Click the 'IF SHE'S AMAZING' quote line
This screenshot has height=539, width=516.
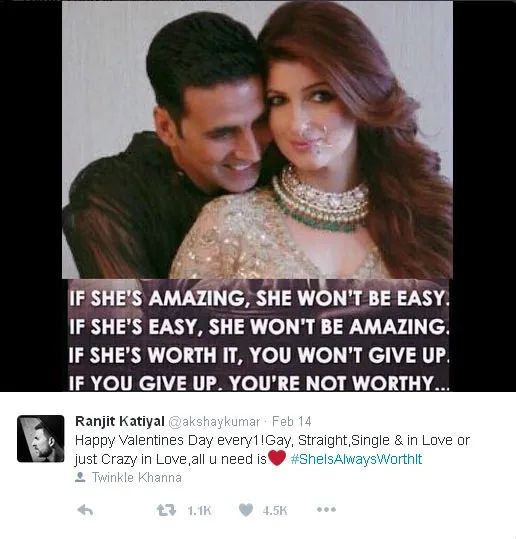[259, 298]
